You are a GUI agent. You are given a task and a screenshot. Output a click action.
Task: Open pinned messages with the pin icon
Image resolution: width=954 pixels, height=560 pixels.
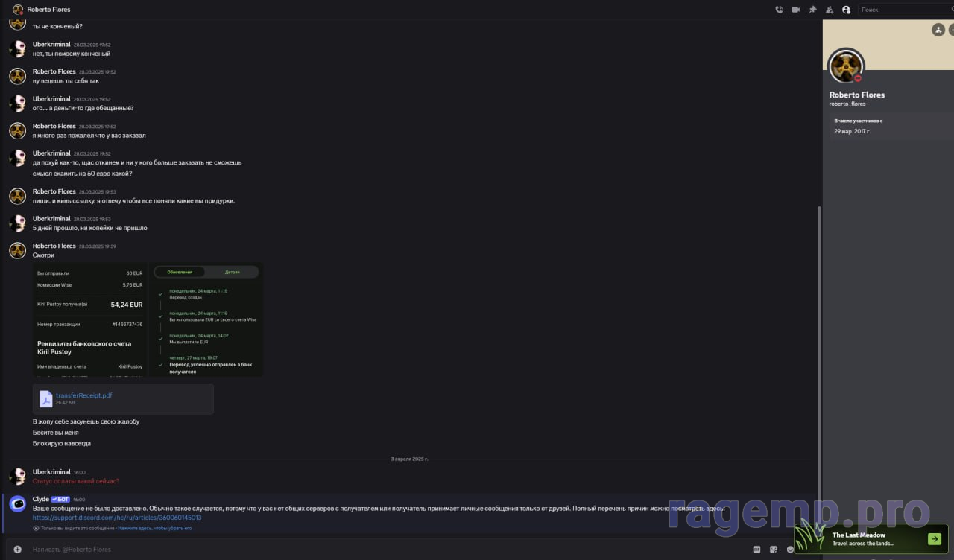click(x=812, y=10)
